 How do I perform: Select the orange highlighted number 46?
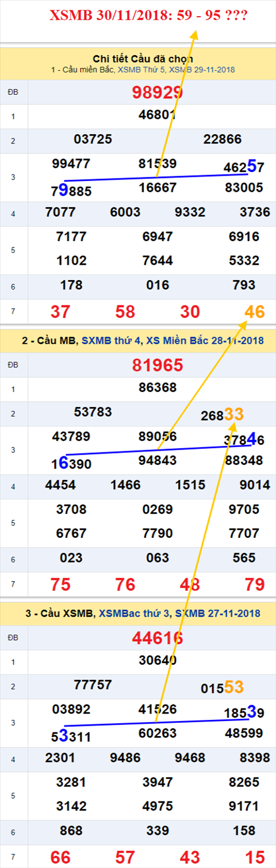tap(254, 312)
